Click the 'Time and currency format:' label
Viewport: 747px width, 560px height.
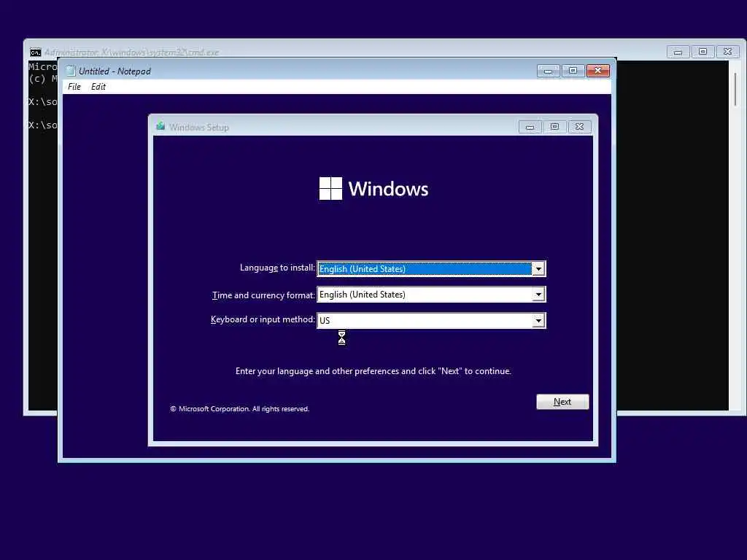[263, 295]
